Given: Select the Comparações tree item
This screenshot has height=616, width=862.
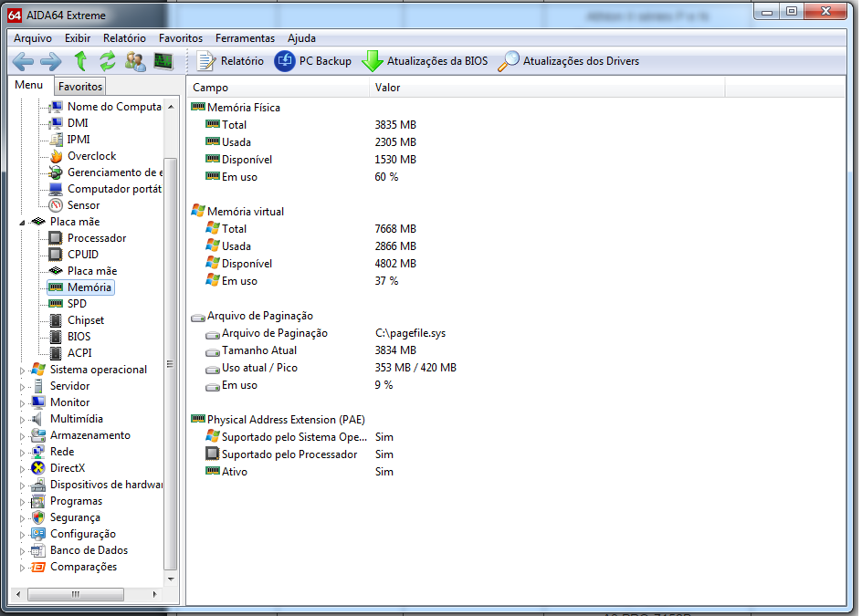Looking at the screenshot, I should point(74,567).
